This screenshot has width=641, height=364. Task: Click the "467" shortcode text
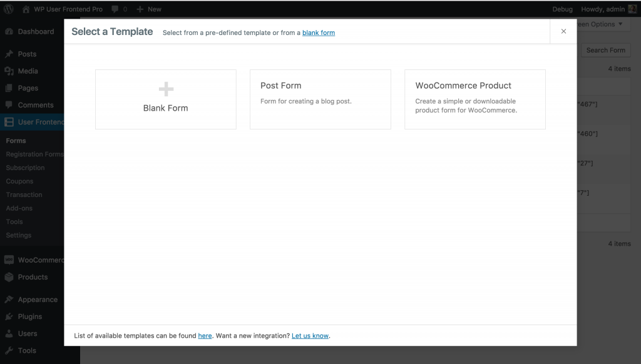click(587, 104)
